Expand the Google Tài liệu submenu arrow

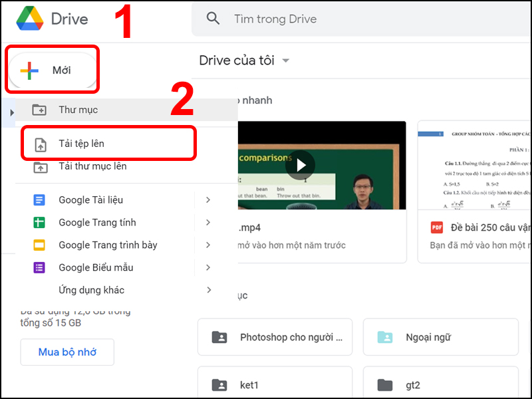tap(208, 199)
